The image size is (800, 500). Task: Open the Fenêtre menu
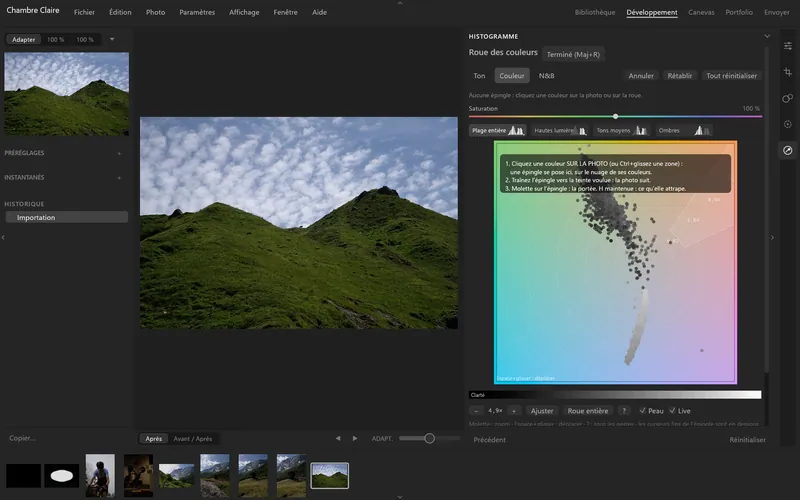point(286,12)
